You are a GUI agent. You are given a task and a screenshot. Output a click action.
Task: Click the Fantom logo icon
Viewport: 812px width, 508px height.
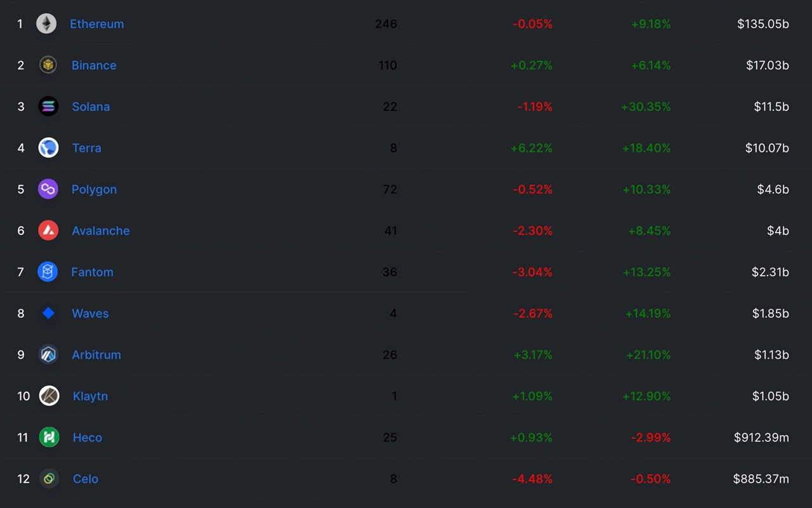[48, 272]
